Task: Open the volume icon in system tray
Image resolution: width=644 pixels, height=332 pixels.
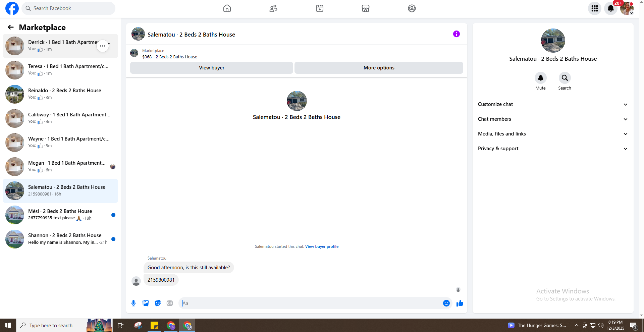Action: click(601, 325)
